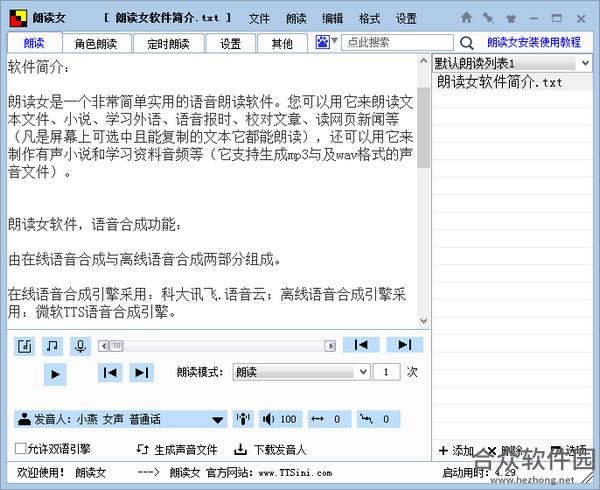Switch to the 定时朗读 tab
The width and height of the screenshot is (600, 490).
(168, 43)
